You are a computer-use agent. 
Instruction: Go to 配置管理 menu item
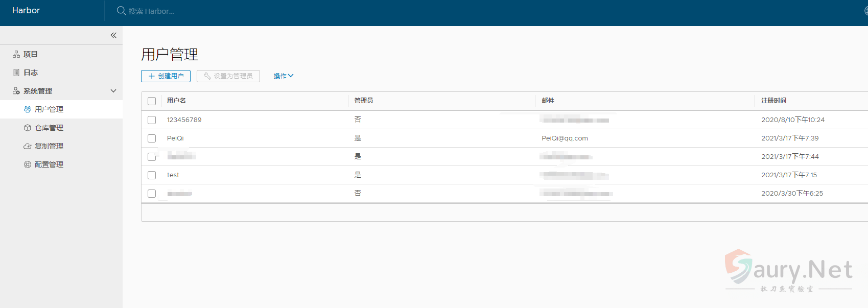[x=49, y=164]
